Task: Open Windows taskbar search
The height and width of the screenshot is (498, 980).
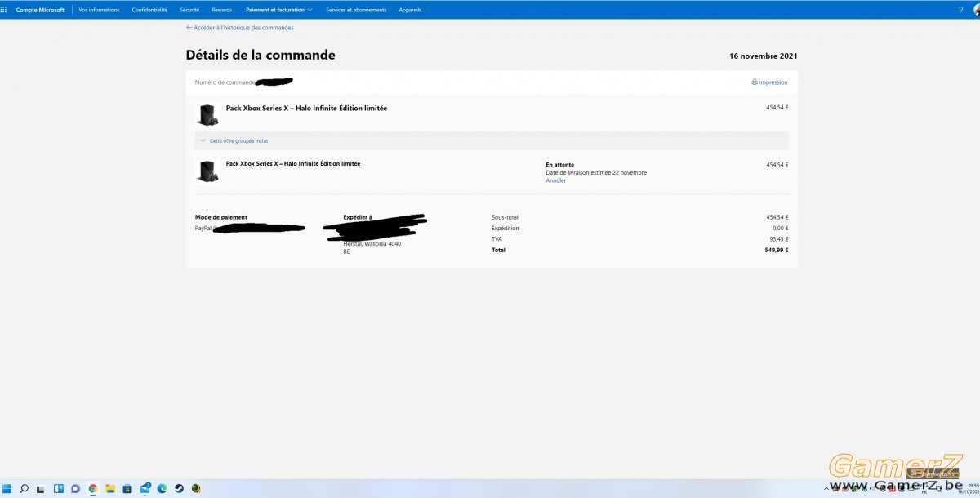Action: [x=24, y=489]
